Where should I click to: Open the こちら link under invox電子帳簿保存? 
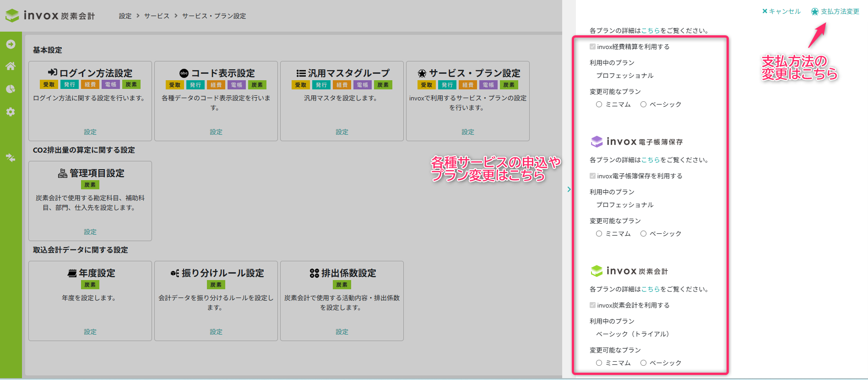pos(651,160)
